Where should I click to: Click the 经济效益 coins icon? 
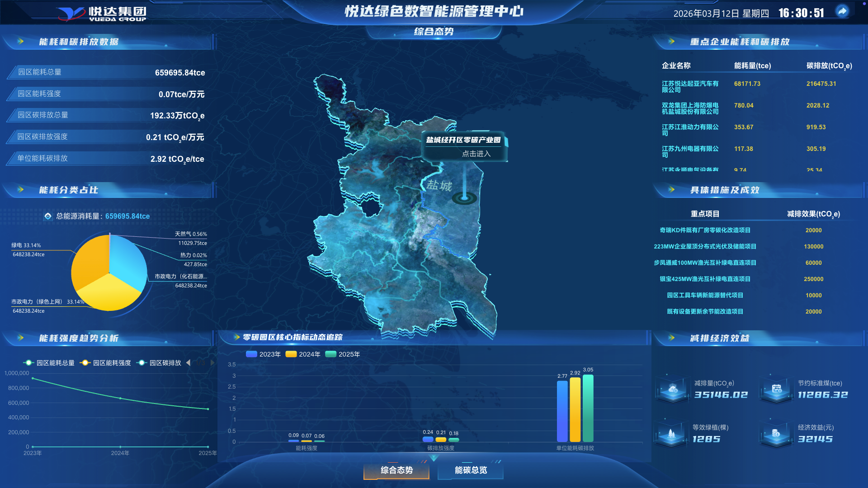776,434
